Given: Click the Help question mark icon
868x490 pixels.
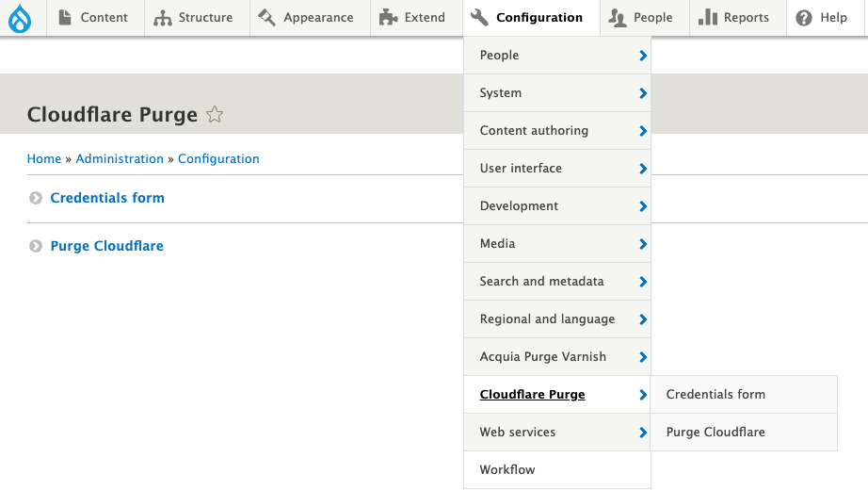Looking at the screenshot, I should tap(804, 18).
